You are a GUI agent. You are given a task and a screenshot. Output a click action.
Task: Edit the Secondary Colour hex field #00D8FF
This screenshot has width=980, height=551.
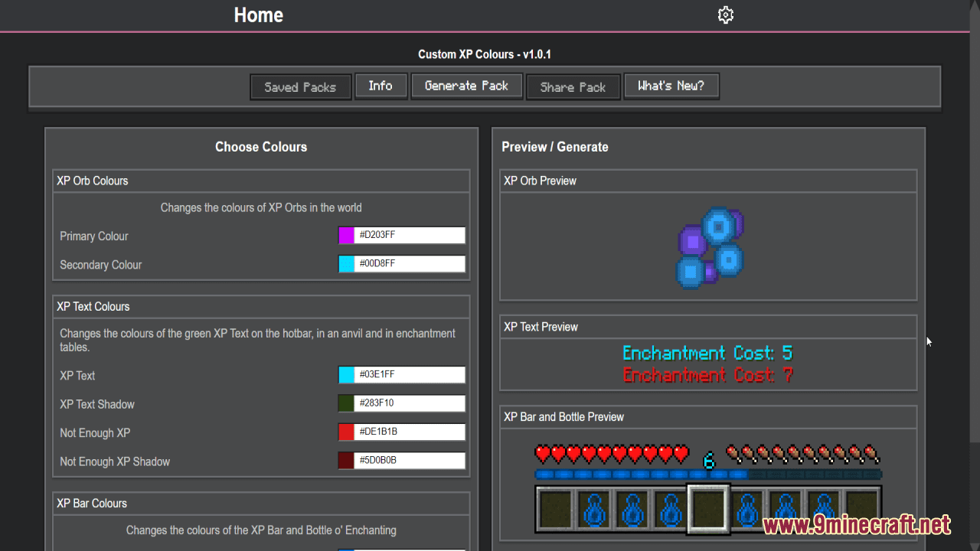tap(410, 264)
